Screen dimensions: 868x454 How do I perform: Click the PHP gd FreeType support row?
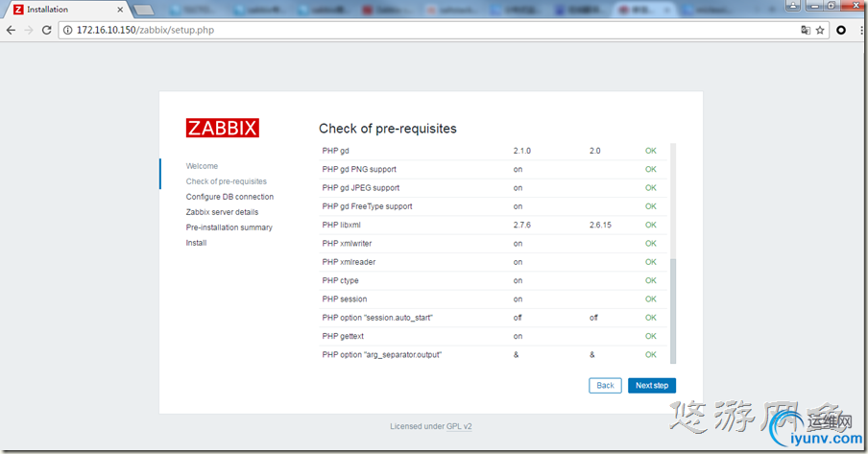(x=494, y=206)
